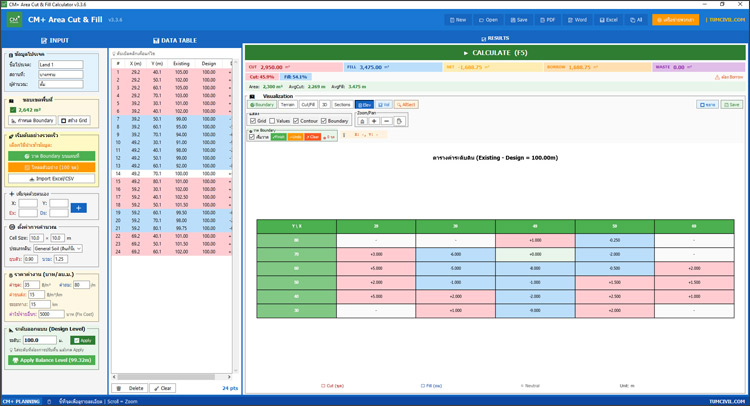
Task: Click Apply Balance Level button
Action: (x=52, y=360)
